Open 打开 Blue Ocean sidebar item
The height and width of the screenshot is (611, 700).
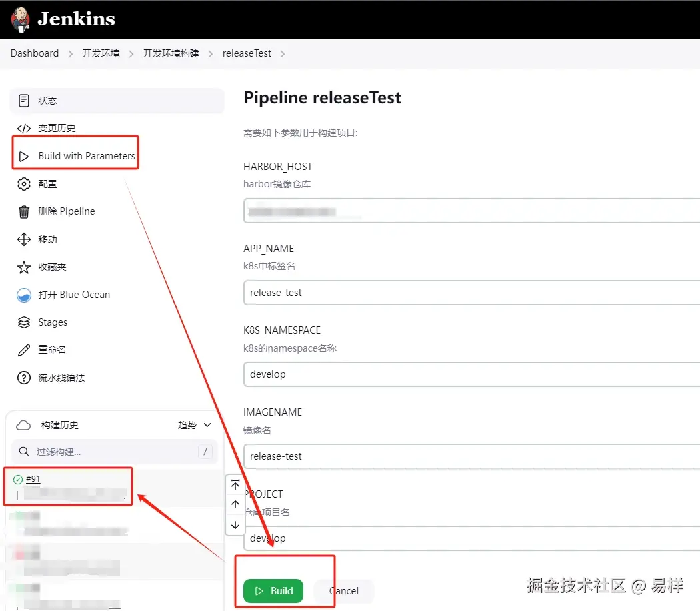point(74,295)
